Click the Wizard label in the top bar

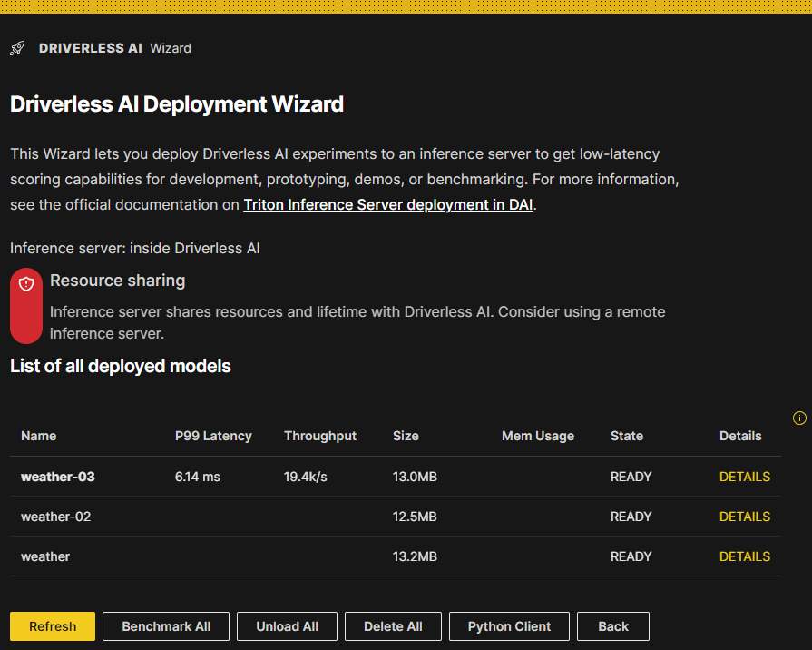pyautogui.click(x=171, y=48)
